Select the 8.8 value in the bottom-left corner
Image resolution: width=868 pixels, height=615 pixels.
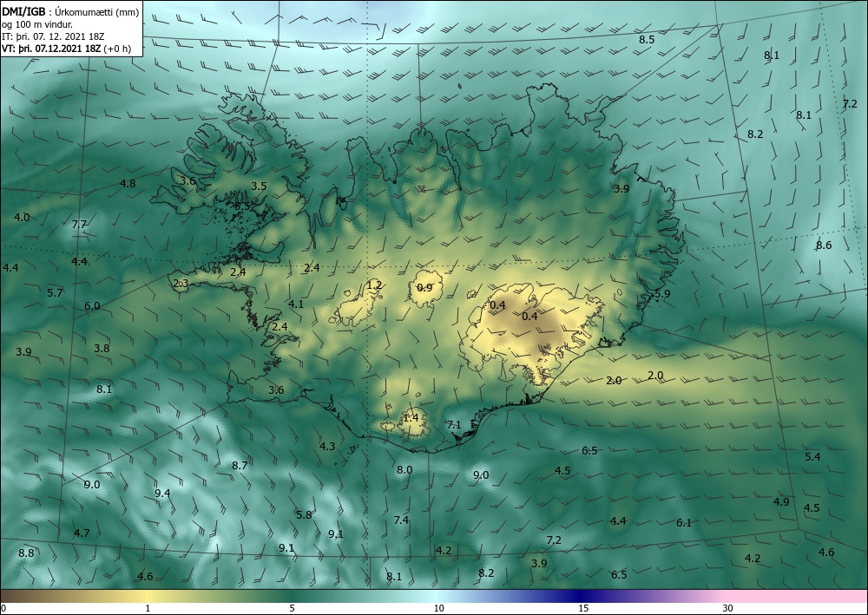tap(26, 553)
